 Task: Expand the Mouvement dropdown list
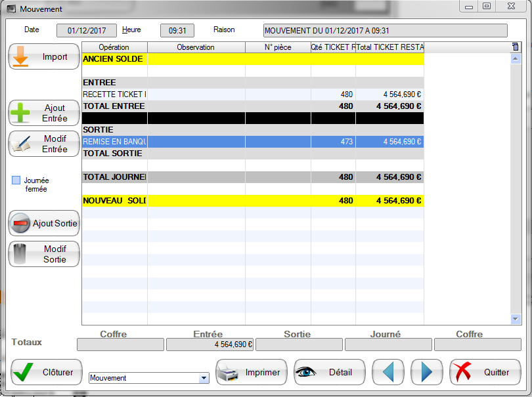(204, 378)
